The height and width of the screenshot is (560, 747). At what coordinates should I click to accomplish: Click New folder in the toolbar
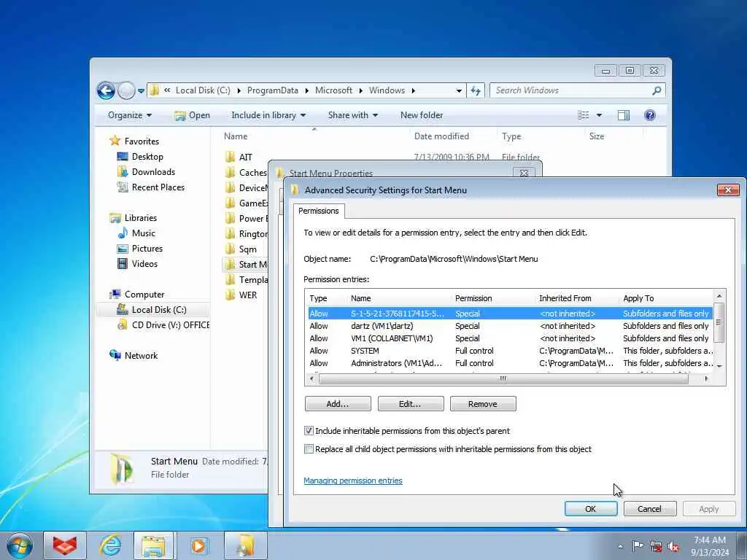[422, 115]
